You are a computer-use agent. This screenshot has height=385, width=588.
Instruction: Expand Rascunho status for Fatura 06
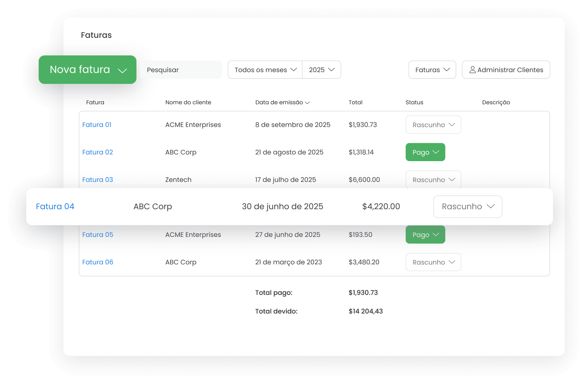433,262
